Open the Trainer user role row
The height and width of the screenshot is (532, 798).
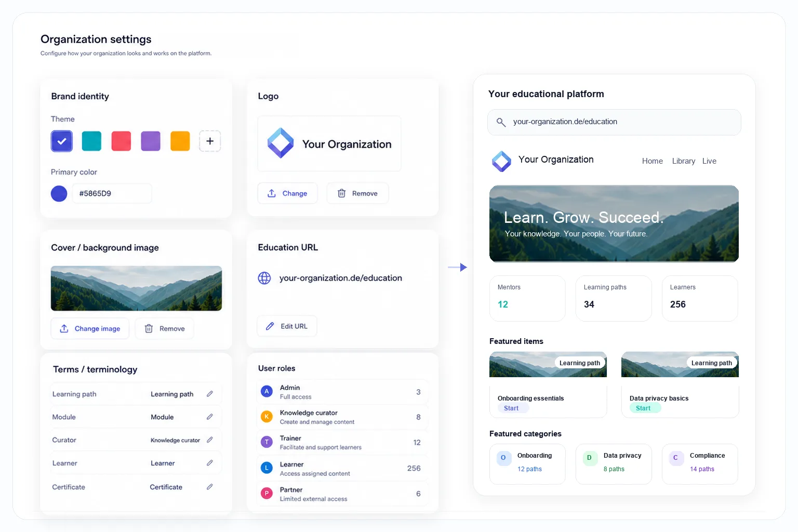coord(342,443)
